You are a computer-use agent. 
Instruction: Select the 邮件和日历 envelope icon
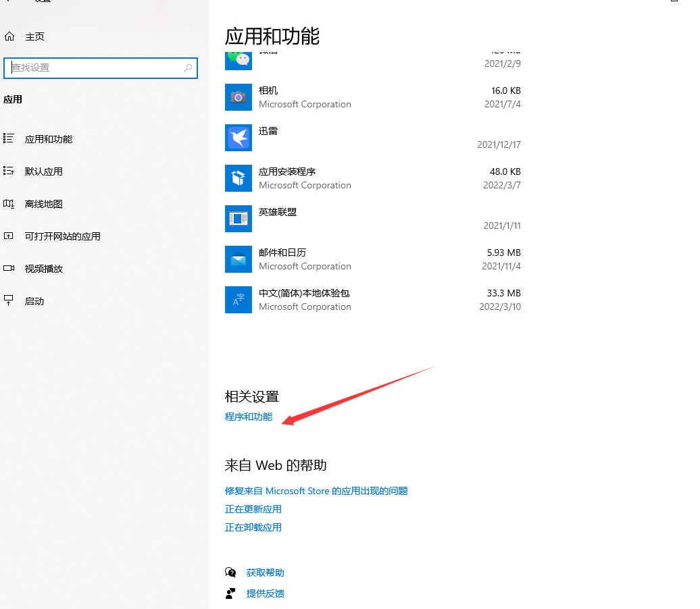(239, 259)
